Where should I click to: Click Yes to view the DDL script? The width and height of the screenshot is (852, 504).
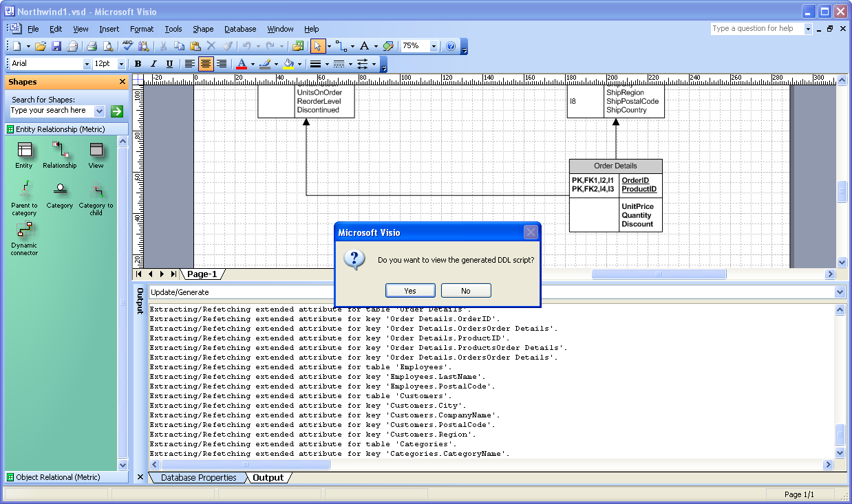click(x=410, y=290)
